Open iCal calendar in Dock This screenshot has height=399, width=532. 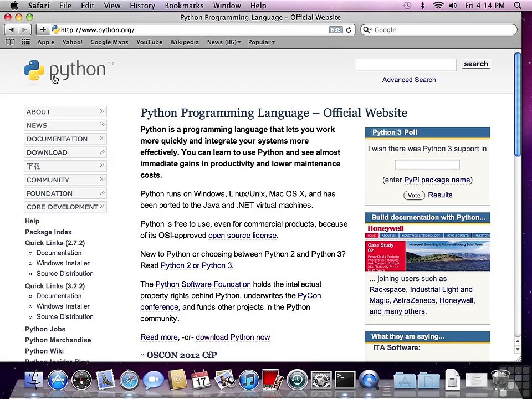(201, 380)
